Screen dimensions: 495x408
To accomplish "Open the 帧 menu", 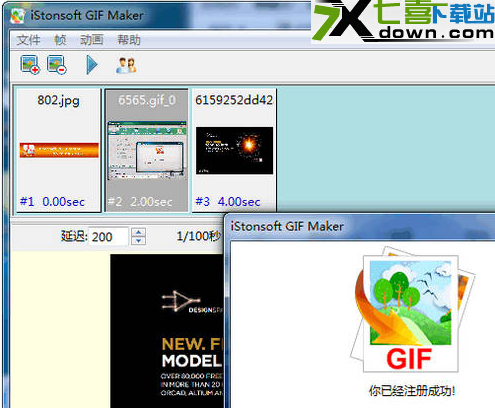I will 60,40.
